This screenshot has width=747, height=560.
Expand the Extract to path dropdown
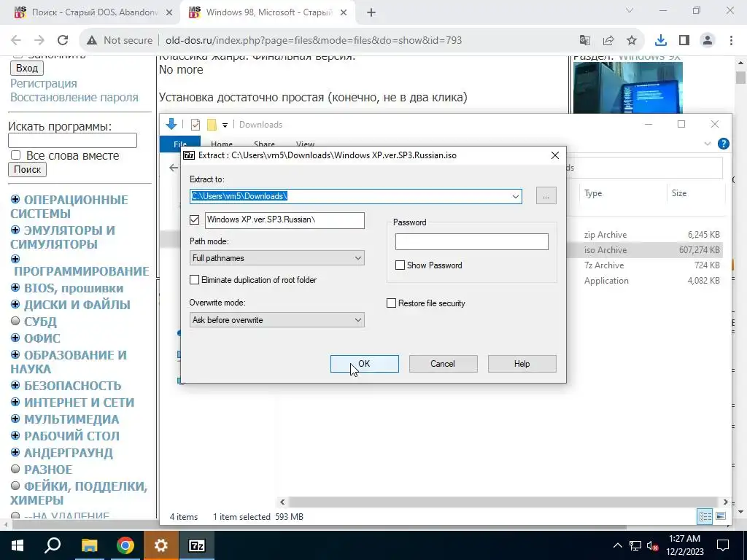coord(516,196)
